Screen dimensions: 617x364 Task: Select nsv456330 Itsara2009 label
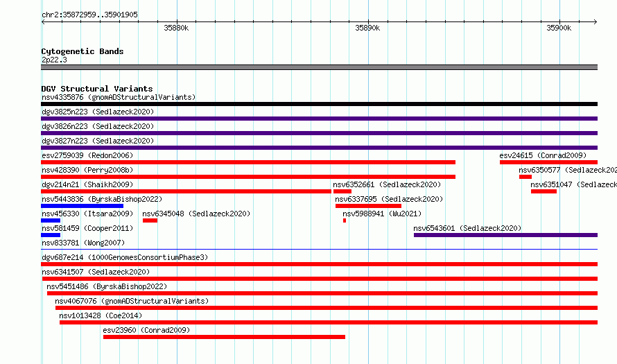click(87, 214)
